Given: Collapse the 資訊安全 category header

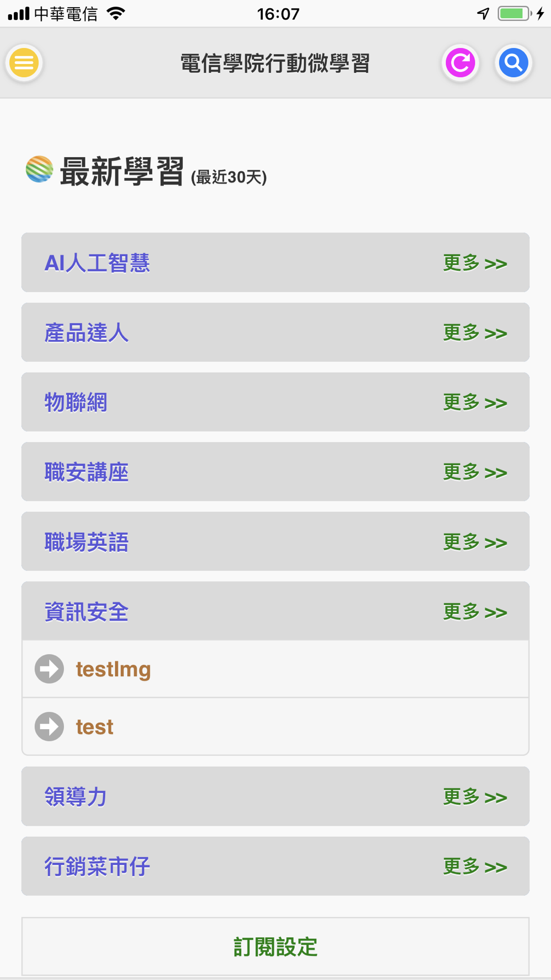Looking at the screenshot, I should 87,612.
